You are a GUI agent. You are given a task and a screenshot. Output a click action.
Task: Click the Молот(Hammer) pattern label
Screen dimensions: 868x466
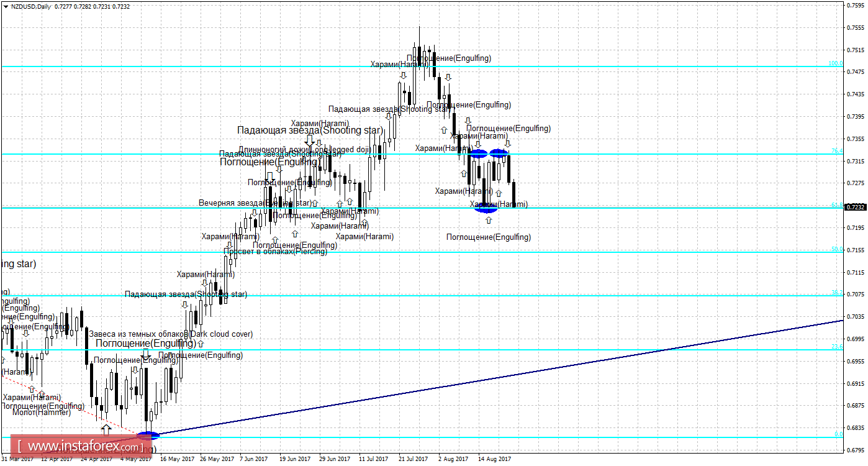pyautogui.click(x=42, y=412)
